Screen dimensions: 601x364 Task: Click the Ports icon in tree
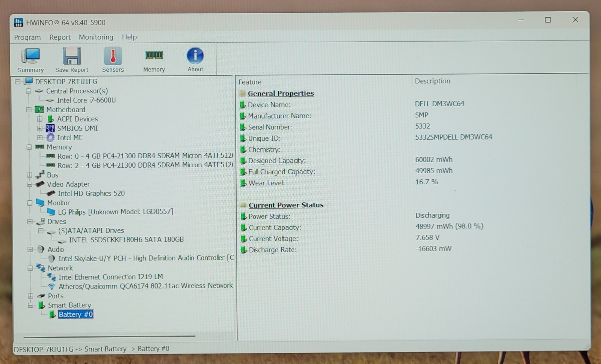(x=41, y=296)
